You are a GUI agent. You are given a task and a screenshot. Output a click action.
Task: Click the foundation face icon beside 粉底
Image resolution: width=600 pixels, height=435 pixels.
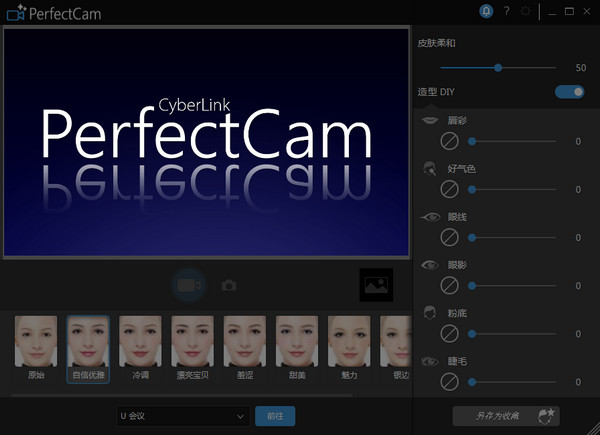[430, 313]
